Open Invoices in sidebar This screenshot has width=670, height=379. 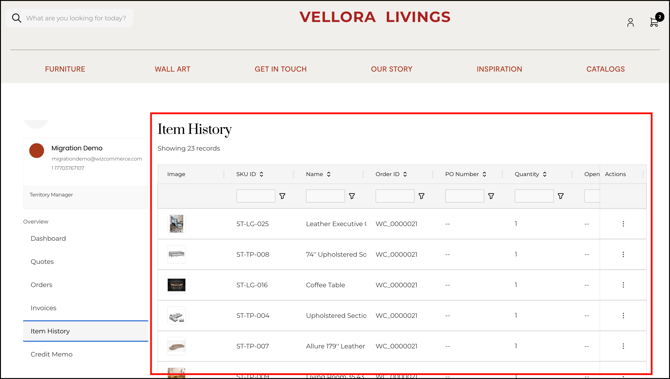coord(43,308)
